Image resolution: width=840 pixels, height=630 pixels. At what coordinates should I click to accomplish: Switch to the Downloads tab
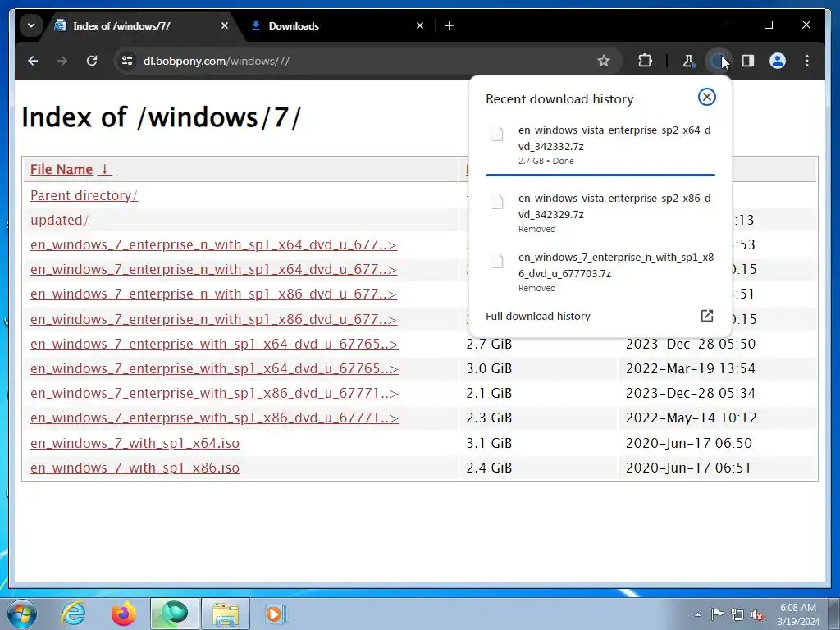(x=337, y=25)
